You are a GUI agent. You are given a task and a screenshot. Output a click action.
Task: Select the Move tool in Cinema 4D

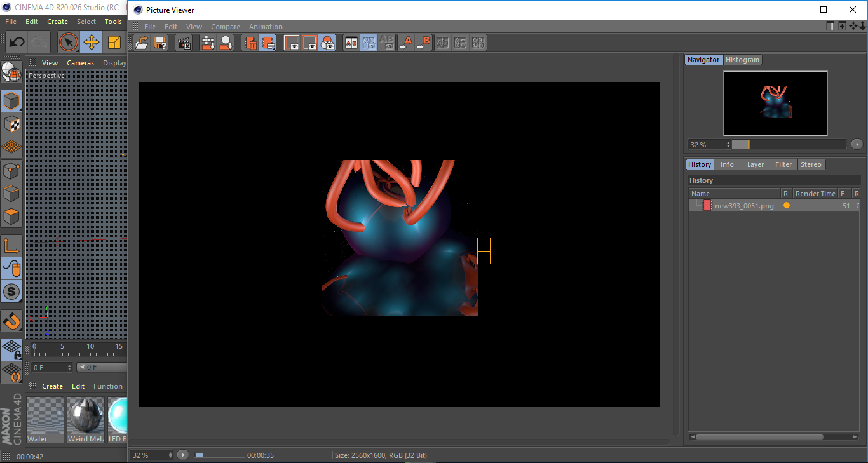[92, 43]
